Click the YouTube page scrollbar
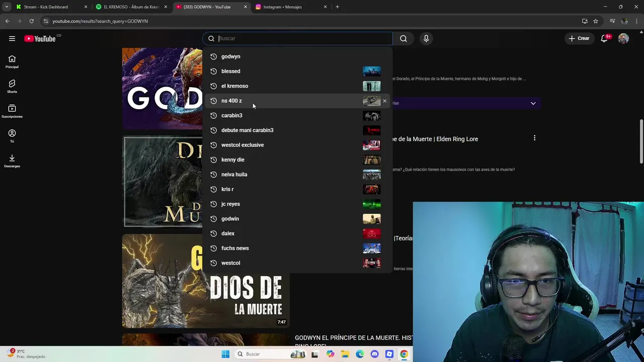The image size is (644, 362). coord(641,141)
